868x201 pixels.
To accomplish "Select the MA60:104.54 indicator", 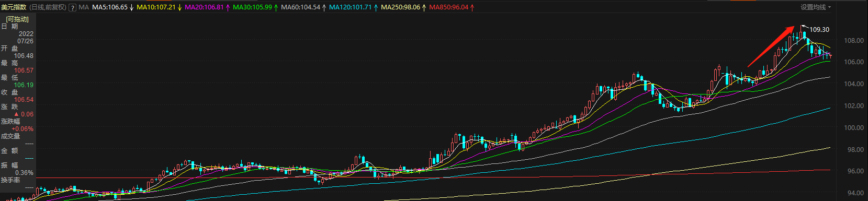I will click(300, 7).
